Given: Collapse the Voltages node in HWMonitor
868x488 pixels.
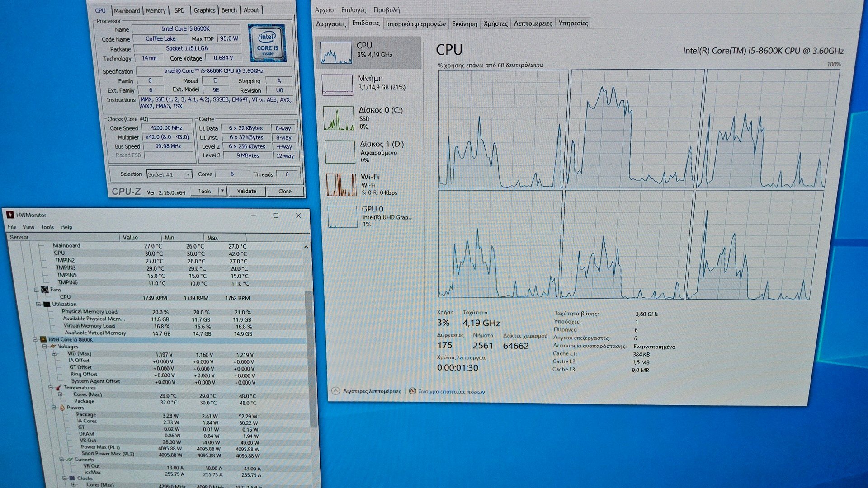Looking at the screenshot, I should tap(44, 347).
